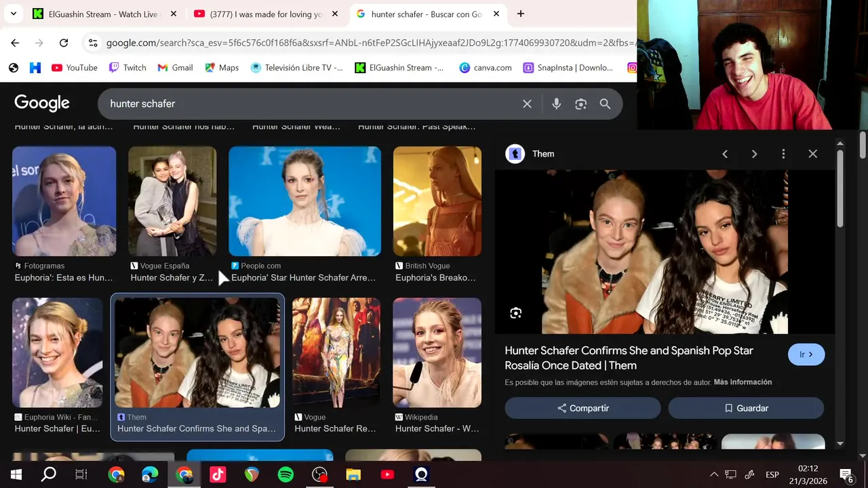This screenshot has height=488, width=868.
Task: Open a new browser tab with plus button
Action: [x=520, y=14]
